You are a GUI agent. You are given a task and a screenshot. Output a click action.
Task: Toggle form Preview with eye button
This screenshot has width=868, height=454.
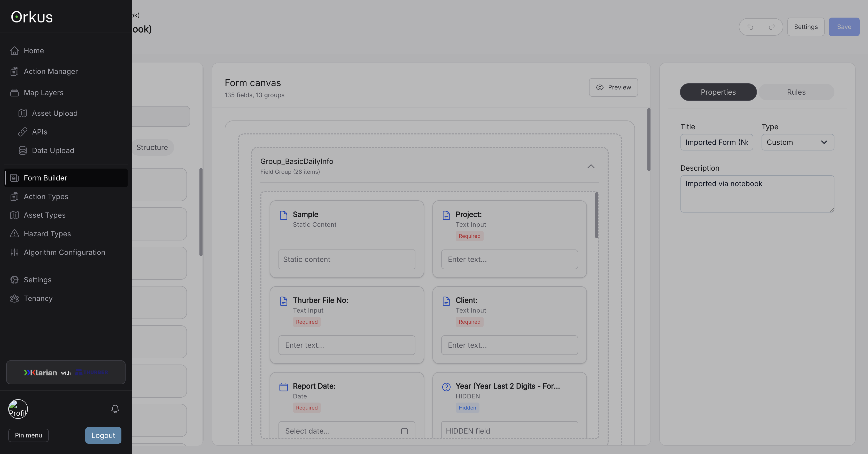pyautogui.click(x=613, y=87)
